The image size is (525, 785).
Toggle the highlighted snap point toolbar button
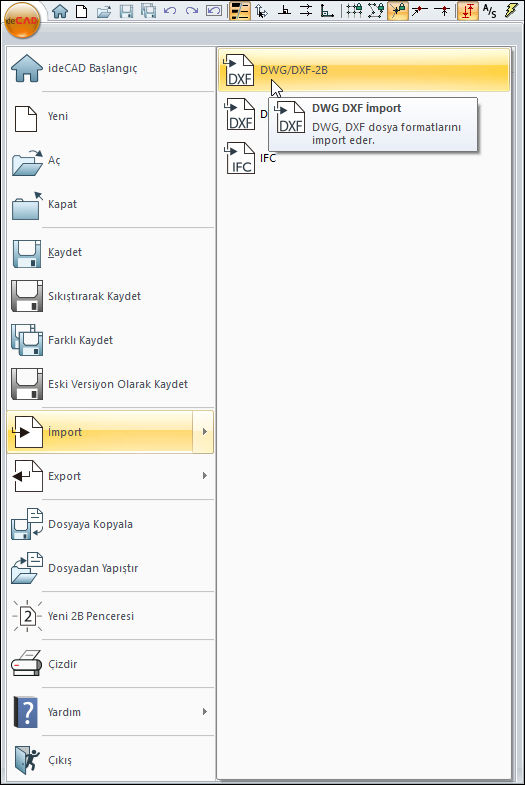398,11
